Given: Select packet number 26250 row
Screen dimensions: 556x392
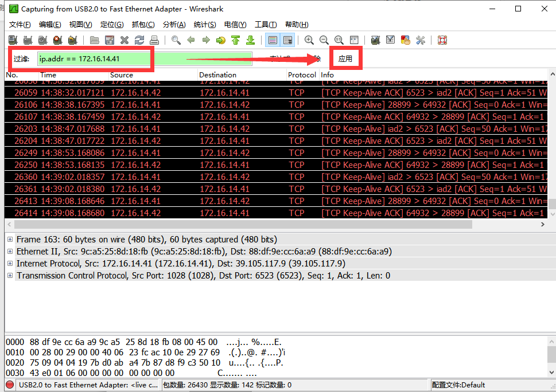Looking at the screenshot, I should click(276, 165).
